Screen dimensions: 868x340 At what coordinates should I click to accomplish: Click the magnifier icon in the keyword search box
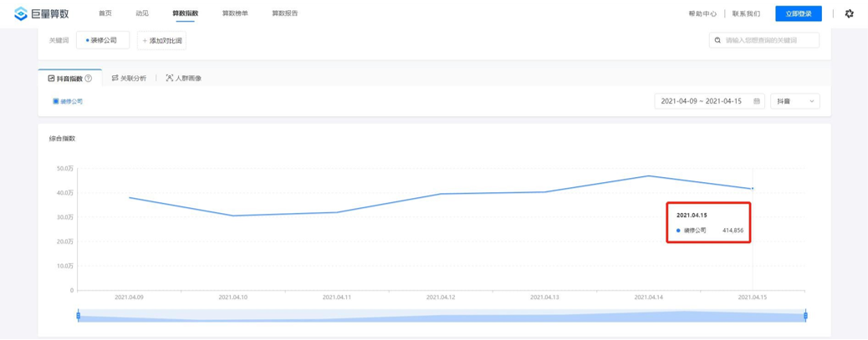point(717,40)
